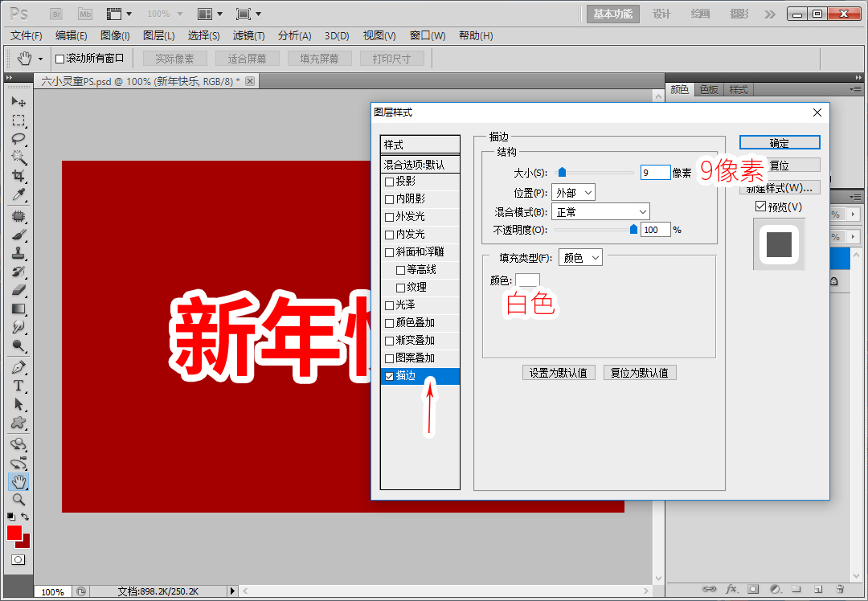This screenshot has width=868, height=601.
Task: Select the Move tool
Action: (18, 102)
